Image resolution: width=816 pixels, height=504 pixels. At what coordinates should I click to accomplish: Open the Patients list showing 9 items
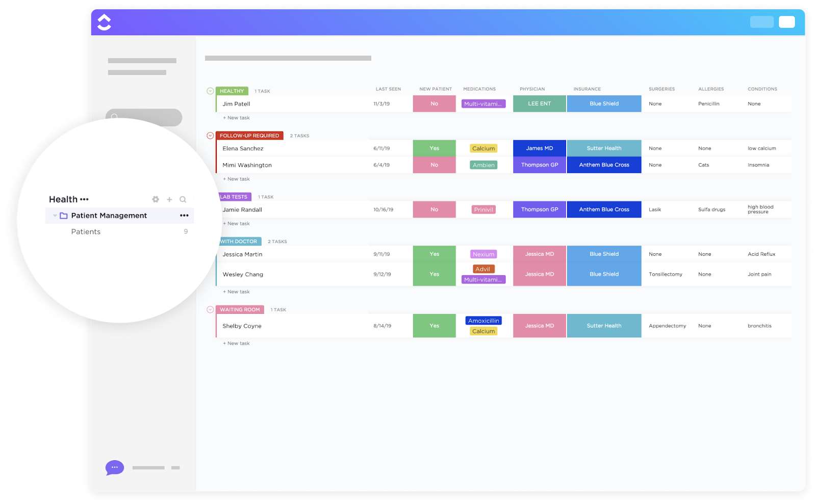pyautogui.click(x=86, y=231)
